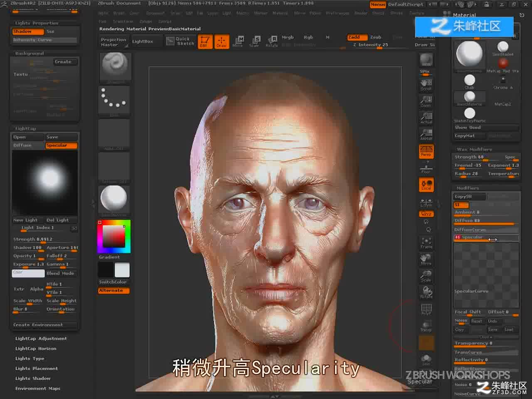Select the Chalk material sphere
Image resolution: width=532 pixels, height=399 pixels.
tap(470, 81)
